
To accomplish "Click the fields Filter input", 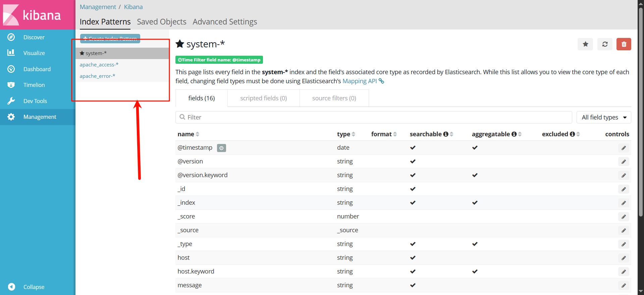I will tap(376, 117).
